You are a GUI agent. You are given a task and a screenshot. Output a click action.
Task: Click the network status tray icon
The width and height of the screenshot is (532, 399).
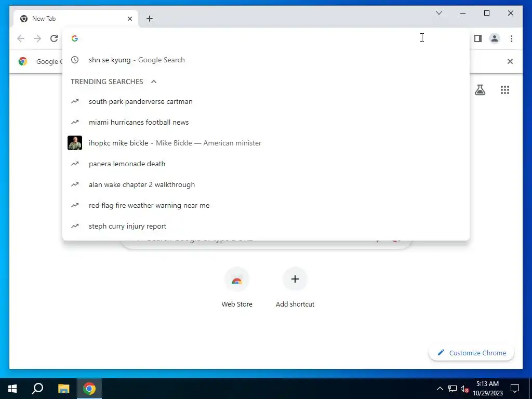(x=453, y=389)
